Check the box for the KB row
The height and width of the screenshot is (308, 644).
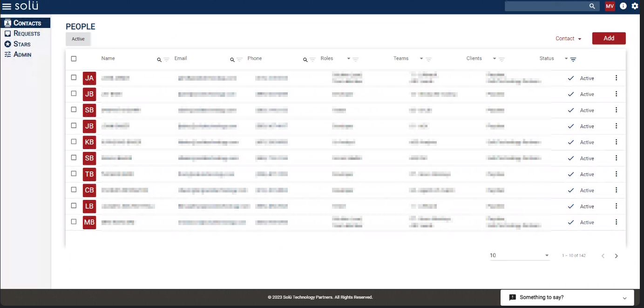[74, 142]
